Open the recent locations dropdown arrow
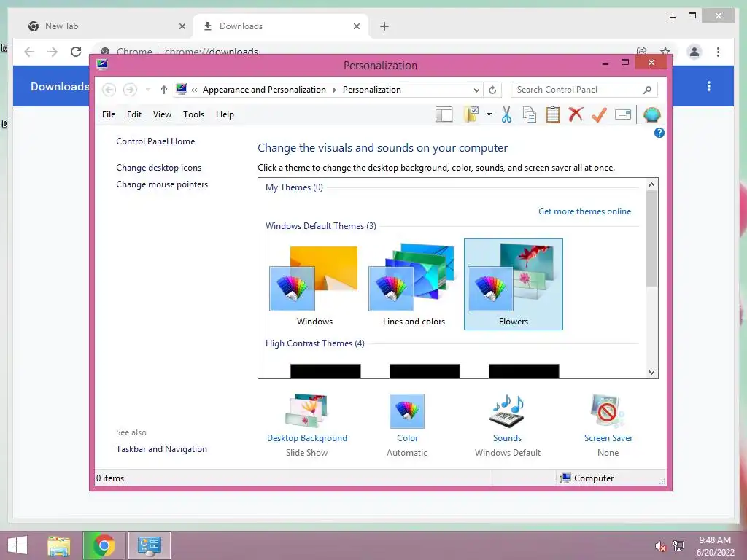Image resolution: width=747 pixels, height=560 pixels. [147, 90]
